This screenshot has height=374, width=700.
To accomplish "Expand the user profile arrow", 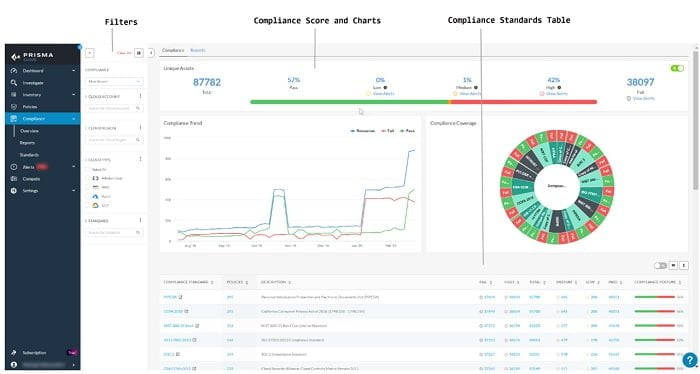I will 74,365.
